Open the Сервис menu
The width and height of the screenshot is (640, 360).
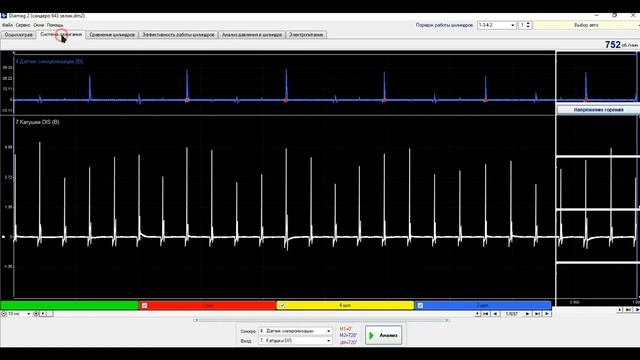23,25
